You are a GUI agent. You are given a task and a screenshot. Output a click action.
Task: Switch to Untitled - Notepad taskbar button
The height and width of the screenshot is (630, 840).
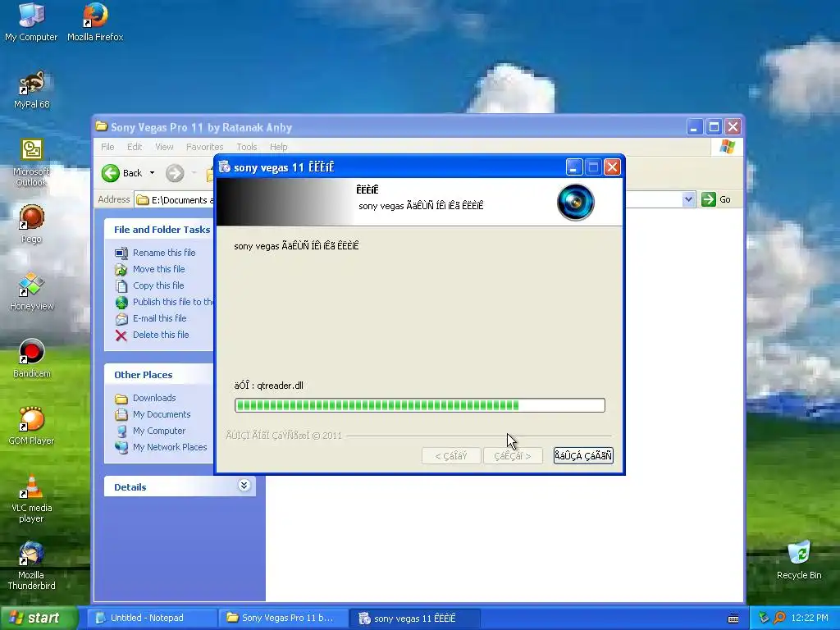tap(152, 619)
